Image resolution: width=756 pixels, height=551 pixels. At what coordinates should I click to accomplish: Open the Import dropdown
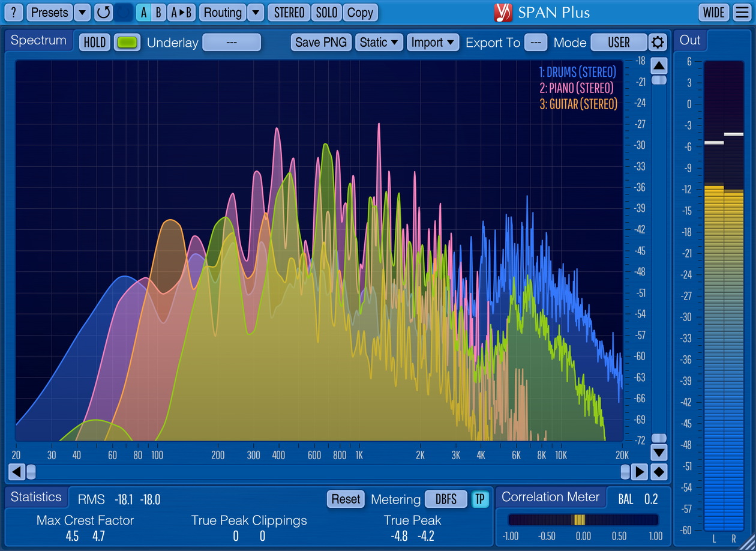click(433, 42)
